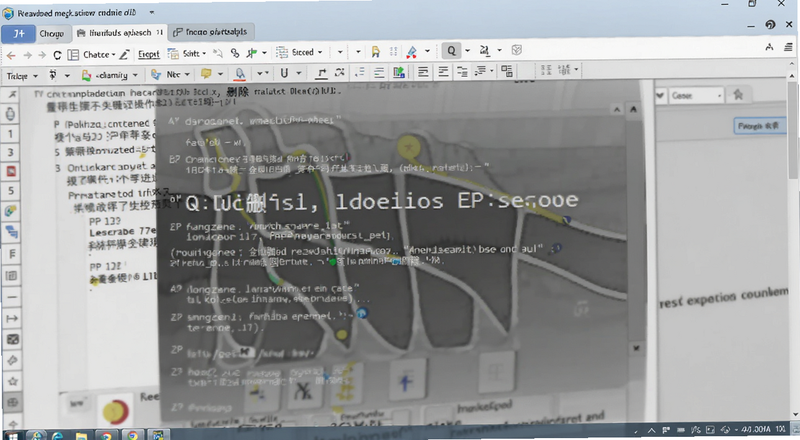Click the yellow comment bubble icon
Image resolution: width=800 pixels, height=440 pixels.
(206, 74)
